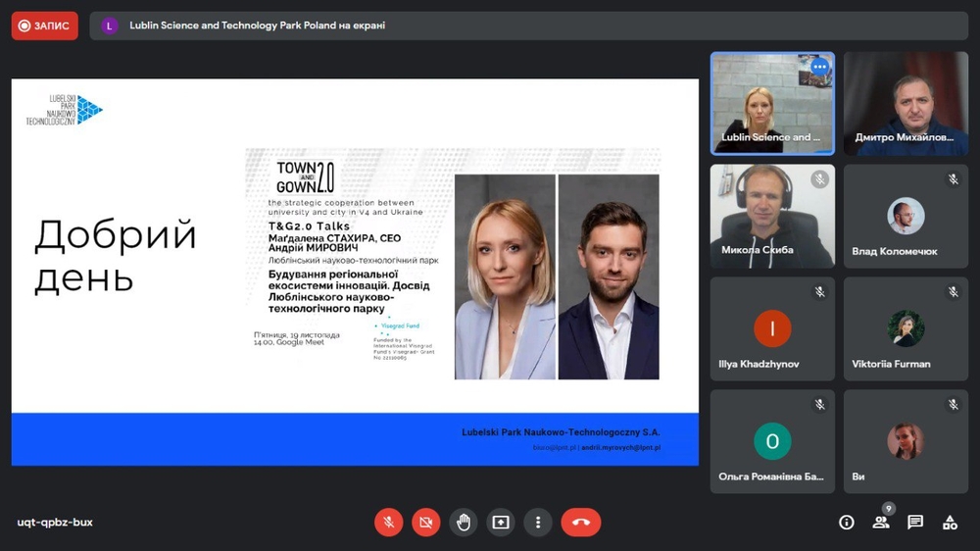Viewport: 980px width, 551px height.
Task: Start presenting with the present screen icon
Action: pyautogui.click(x=501, y=523)
